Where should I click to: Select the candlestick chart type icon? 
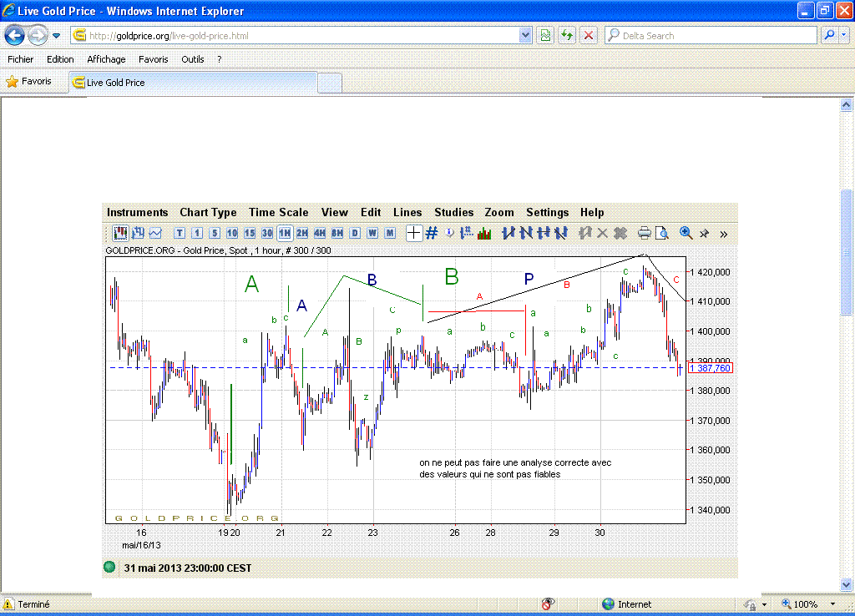pos(120,234)
